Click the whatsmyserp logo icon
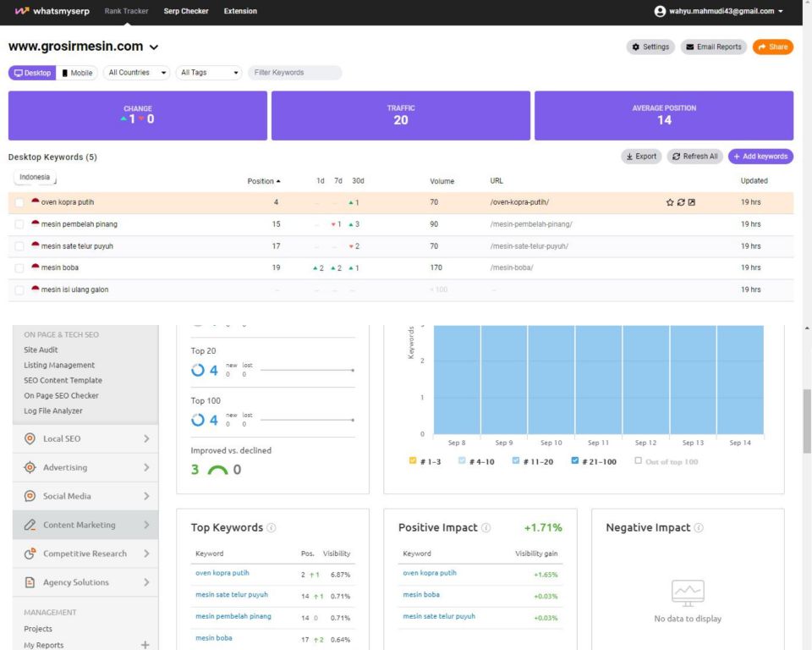The image size is (812, 650). click(x=22, y=11)
